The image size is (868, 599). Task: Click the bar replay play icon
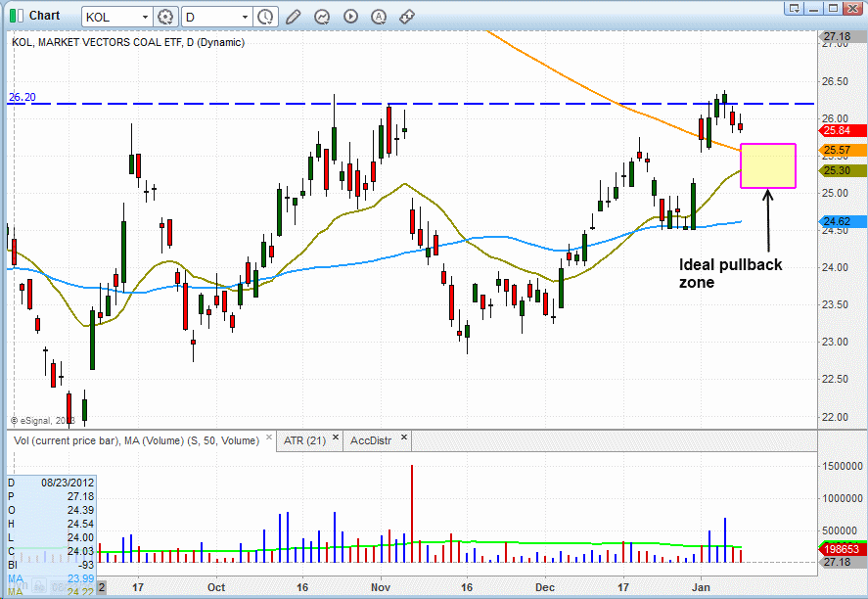(x=350, y=17)
